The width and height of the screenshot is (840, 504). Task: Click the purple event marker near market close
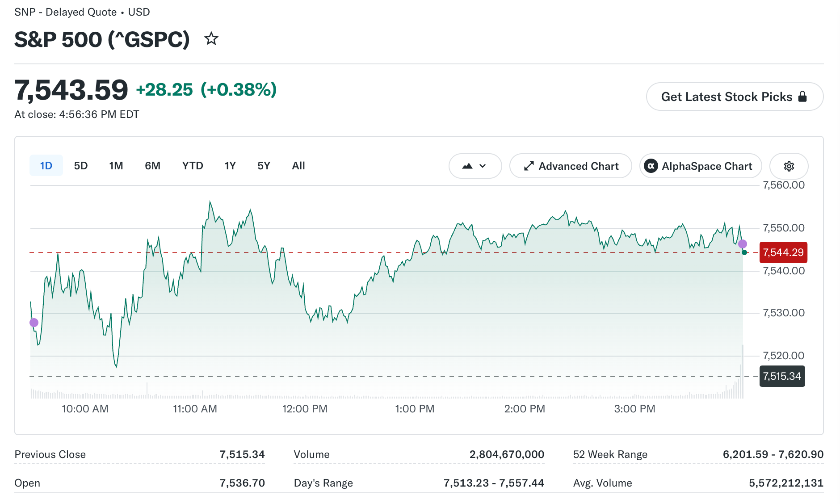pyautogui.click(x=743, y=244)
